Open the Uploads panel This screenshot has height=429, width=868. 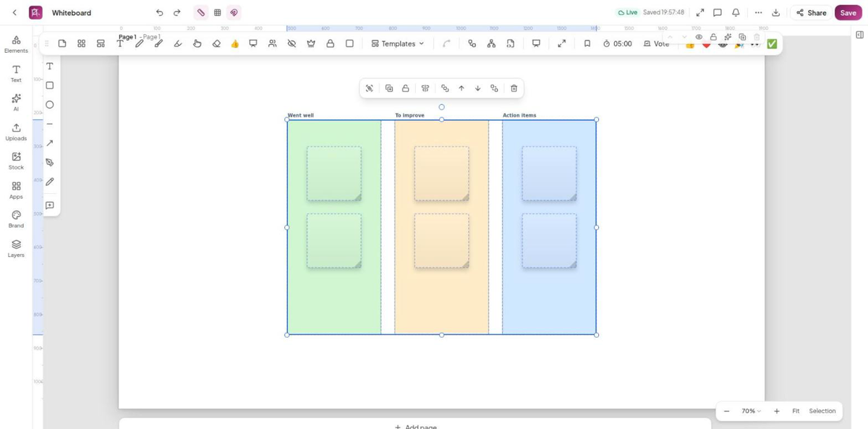click(x=16, y=132)
